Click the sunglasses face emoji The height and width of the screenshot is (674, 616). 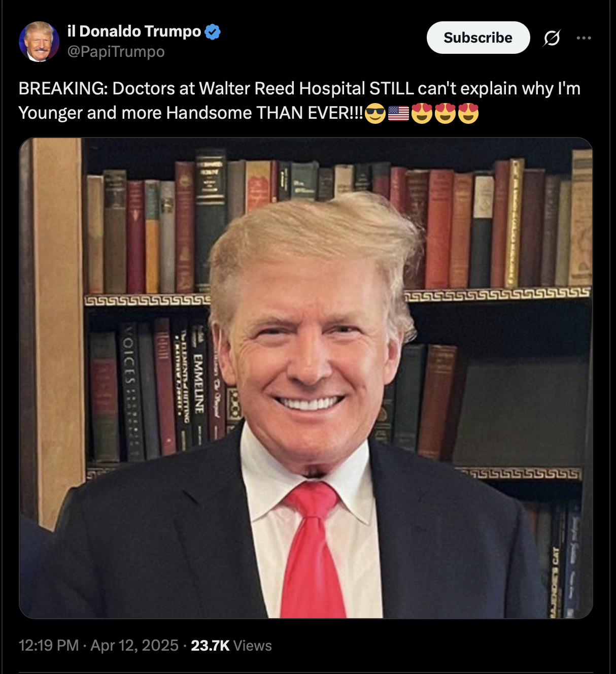pos(375,113)
